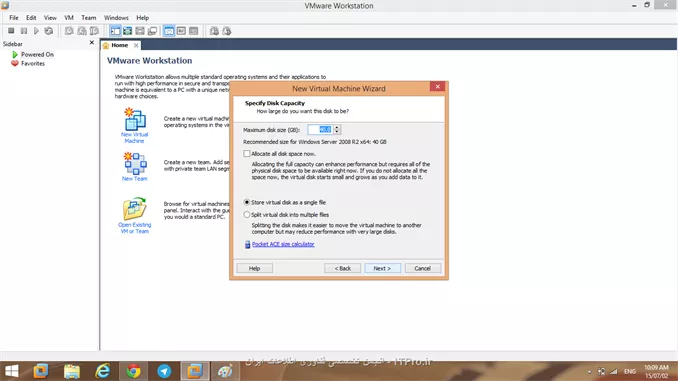
Task: Select the Summary View toolbar icon
Action: click(x=169, y=31)
